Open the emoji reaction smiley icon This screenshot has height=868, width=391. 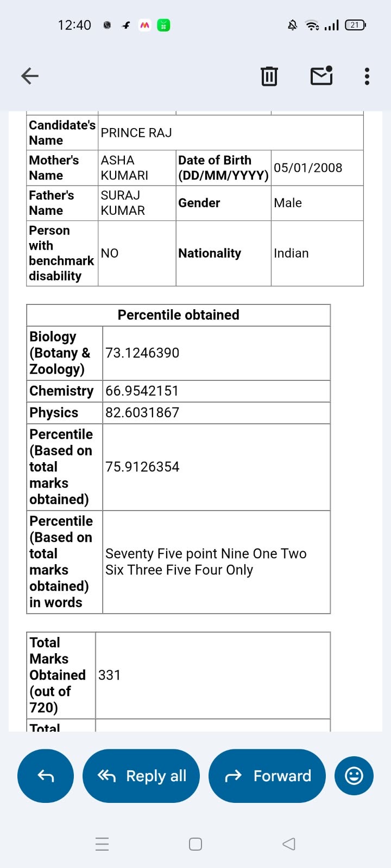click(354, 776)
